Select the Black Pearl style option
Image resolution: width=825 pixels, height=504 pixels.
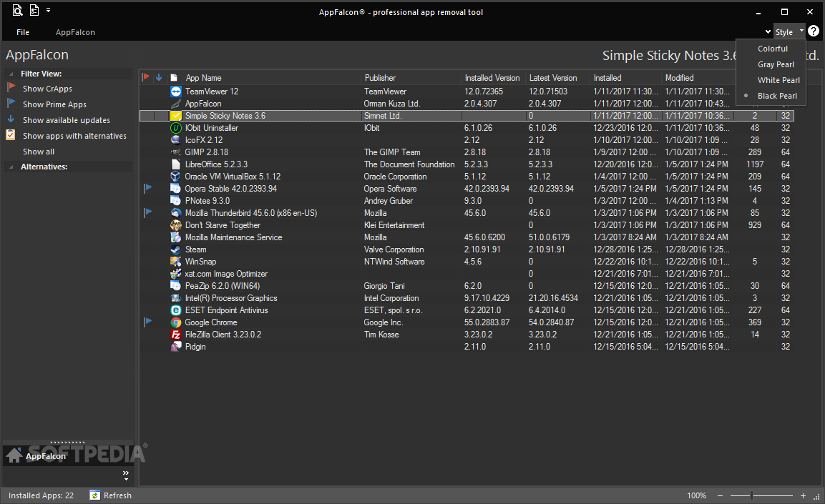pos(777,96)
